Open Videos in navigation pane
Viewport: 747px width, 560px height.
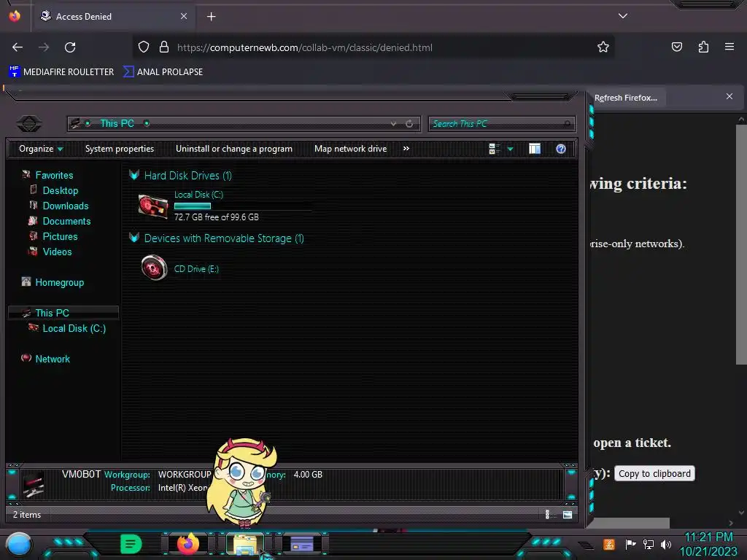(x=57, y=252)
